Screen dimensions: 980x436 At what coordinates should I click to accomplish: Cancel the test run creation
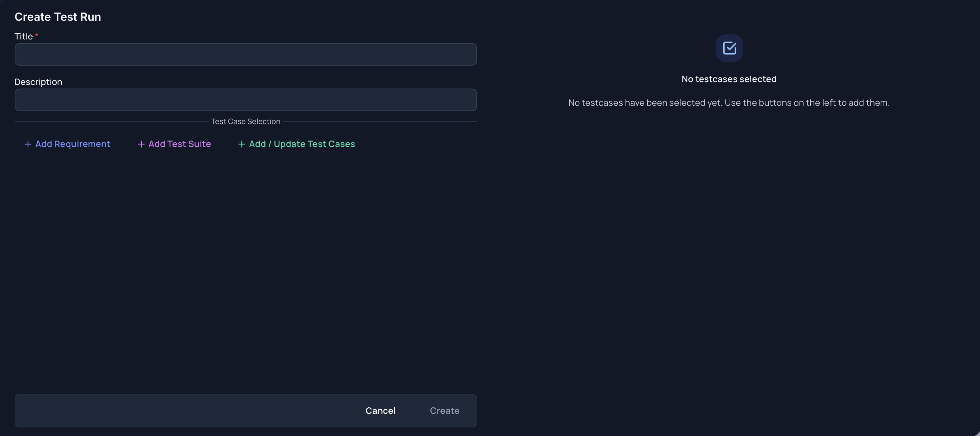[381, 411]
